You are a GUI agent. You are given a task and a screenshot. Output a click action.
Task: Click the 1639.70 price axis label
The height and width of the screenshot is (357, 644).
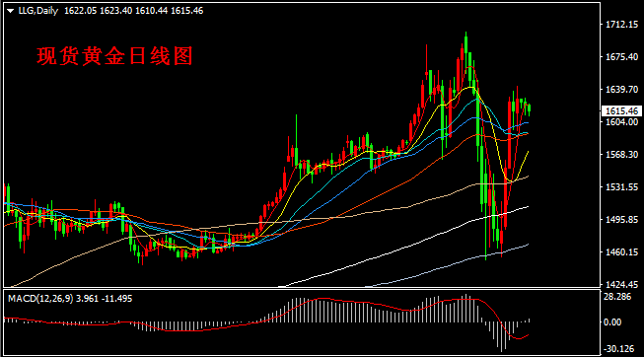(622, 89)
